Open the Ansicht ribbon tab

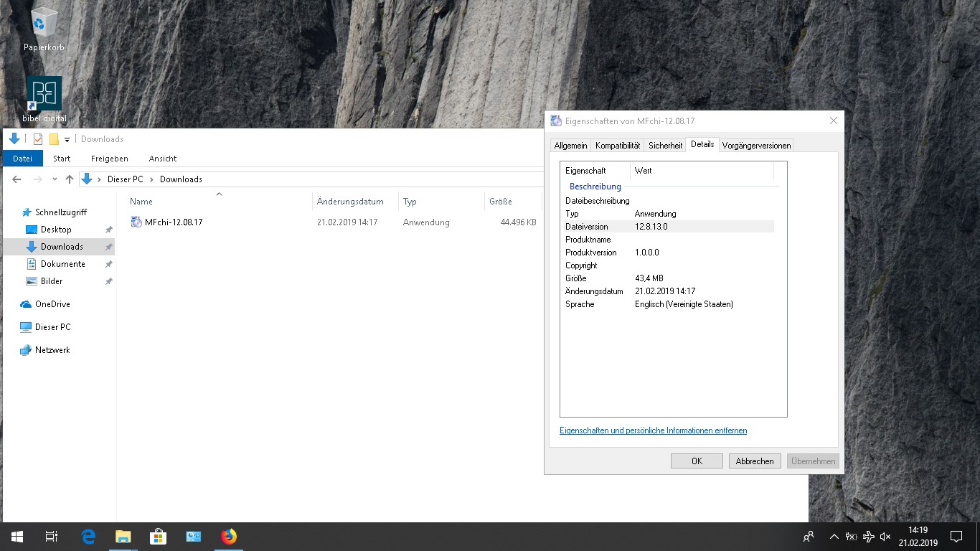pos(163,159)
